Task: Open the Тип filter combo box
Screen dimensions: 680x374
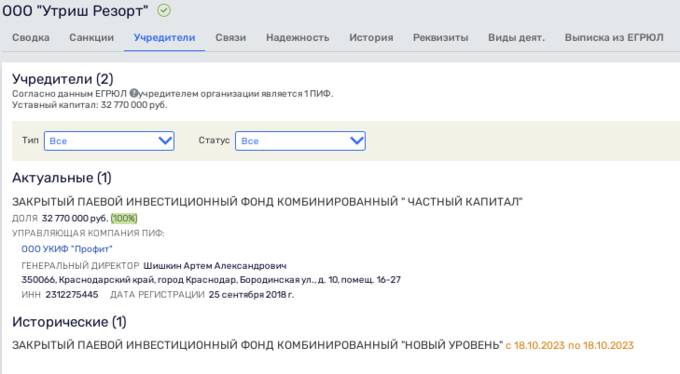Action: tap(109, 141)
